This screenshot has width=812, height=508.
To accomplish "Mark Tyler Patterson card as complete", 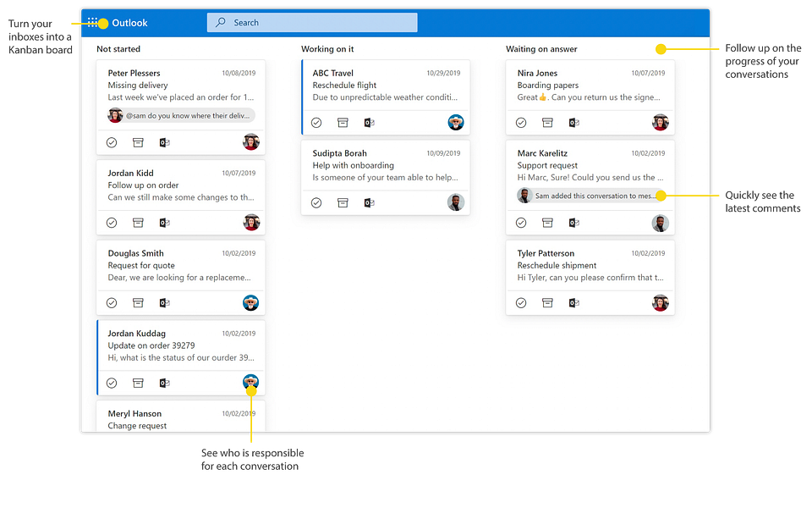I will [521, 303].
